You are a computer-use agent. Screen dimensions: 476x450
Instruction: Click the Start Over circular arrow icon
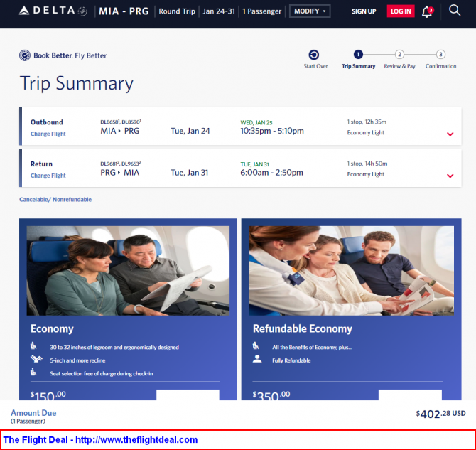pos(313,55)
